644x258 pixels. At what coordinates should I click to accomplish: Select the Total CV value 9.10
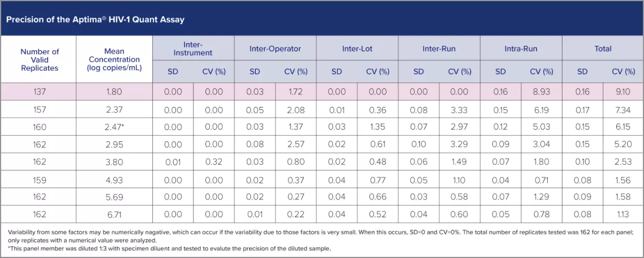[x=622, y=92]
